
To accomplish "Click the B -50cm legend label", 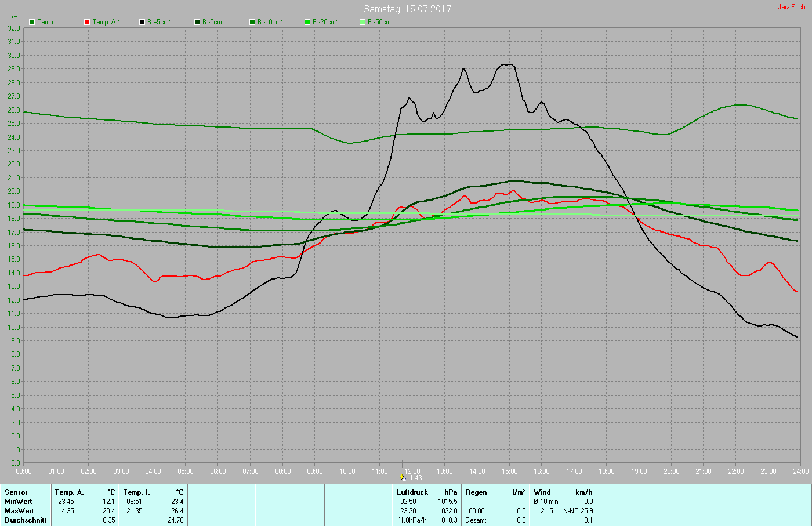I will 380,22.
